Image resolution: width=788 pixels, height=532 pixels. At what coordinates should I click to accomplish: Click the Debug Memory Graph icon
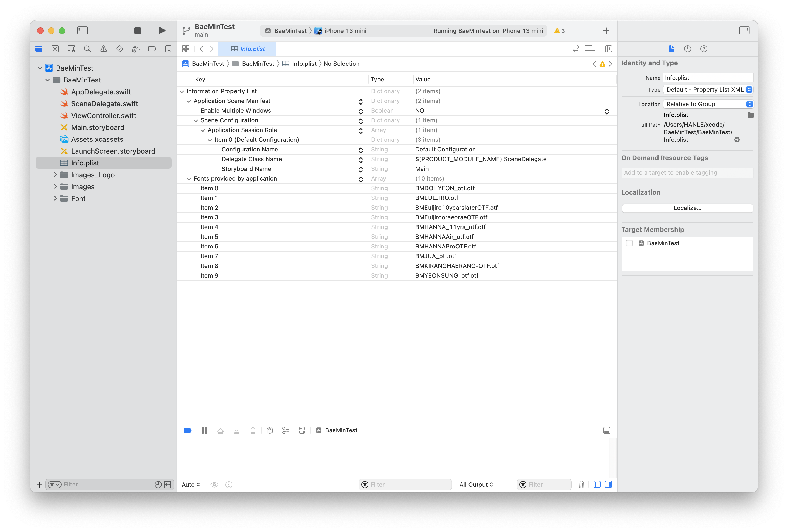[x=286, y=430]
